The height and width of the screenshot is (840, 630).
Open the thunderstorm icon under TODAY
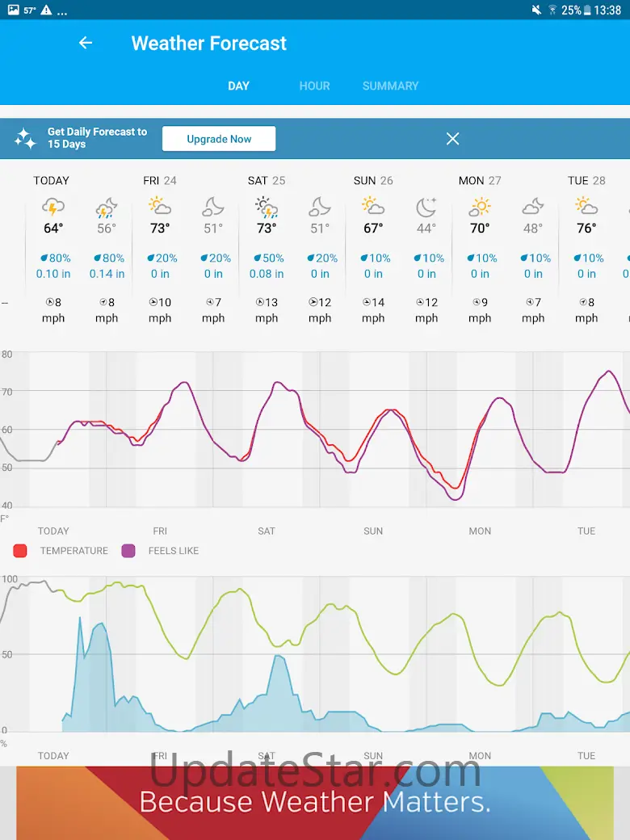coord(53,207)
